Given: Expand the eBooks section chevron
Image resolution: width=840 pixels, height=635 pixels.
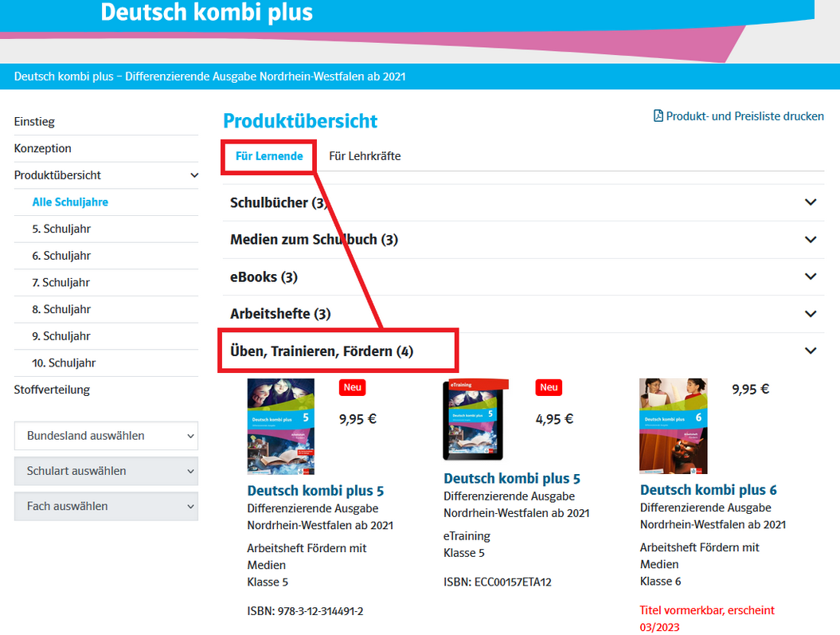Looking at the screenshot, I should pos(811,276).
